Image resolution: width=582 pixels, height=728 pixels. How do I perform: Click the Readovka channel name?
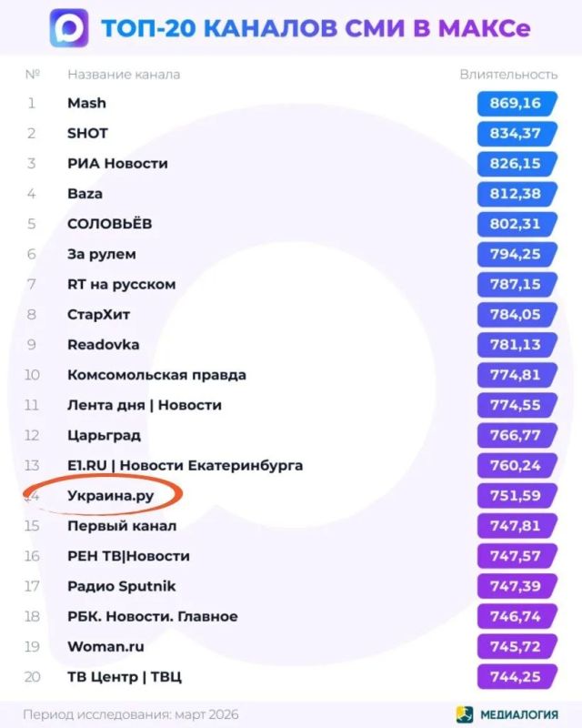(x=104, y=345)
